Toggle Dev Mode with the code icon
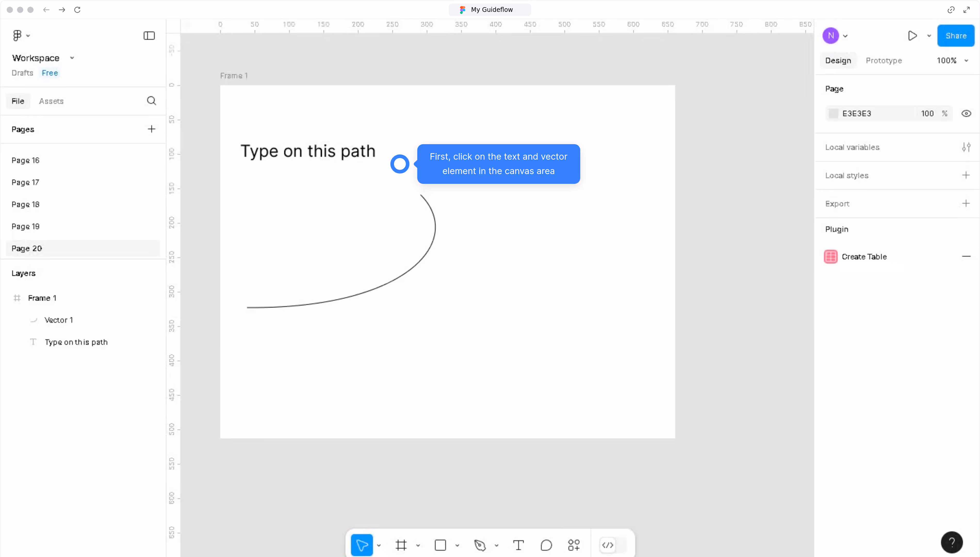 tap(608, 545)
